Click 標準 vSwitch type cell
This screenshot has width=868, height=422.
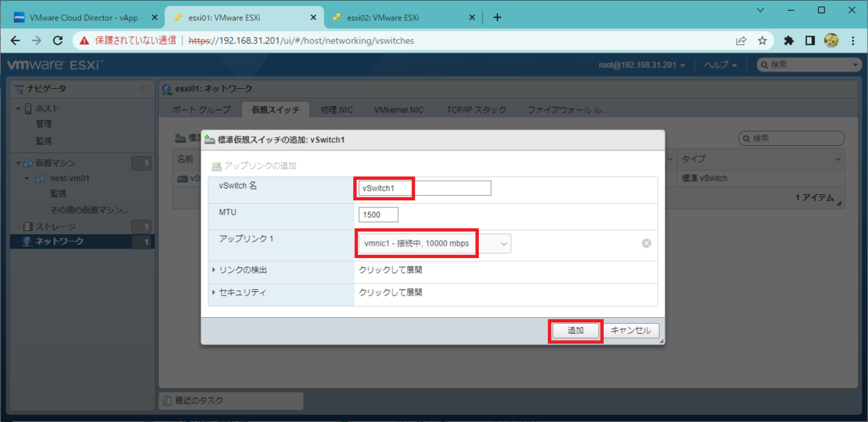point(705,178)
